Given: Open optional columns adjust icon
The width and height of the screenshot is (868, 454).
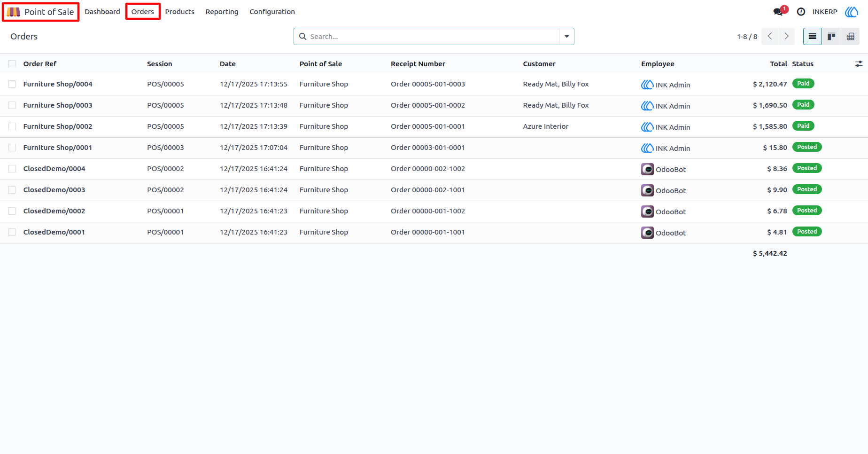Looking at the screenshot, I should (x=859, y=64).
